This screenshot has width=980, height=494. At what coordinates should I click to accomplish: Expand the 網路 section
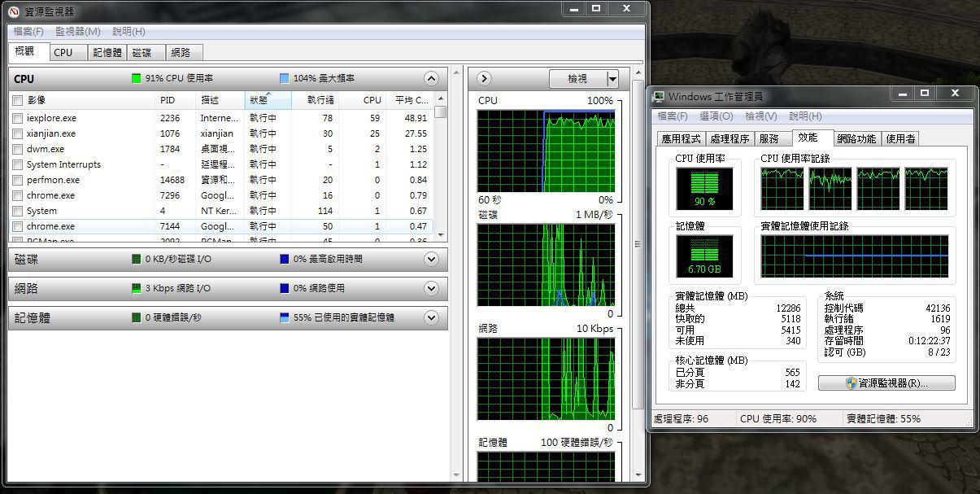[x=431, y=289]
